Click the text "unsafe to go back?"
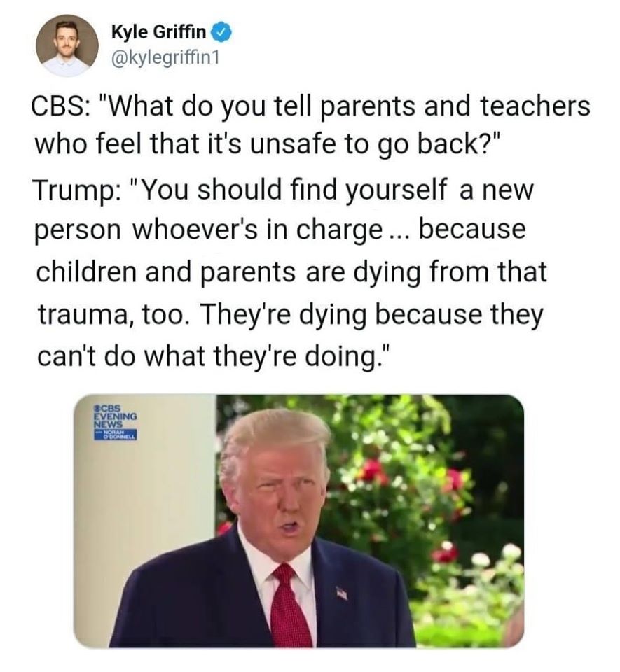This screenshot has width=620, height=672. click(x=375, y=143)
